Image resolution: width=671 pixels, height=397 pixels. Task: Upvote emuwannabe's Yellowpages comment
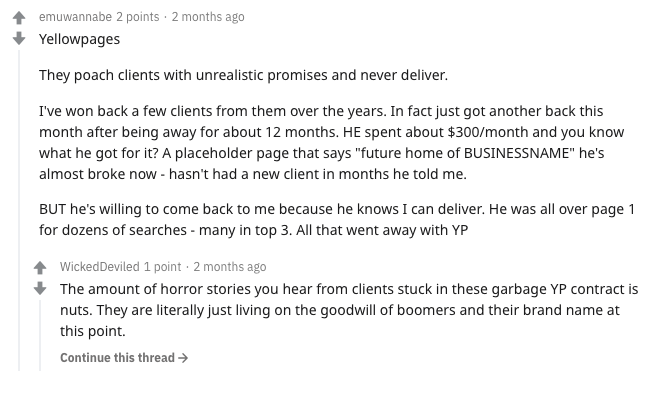(x=19, y=18)
